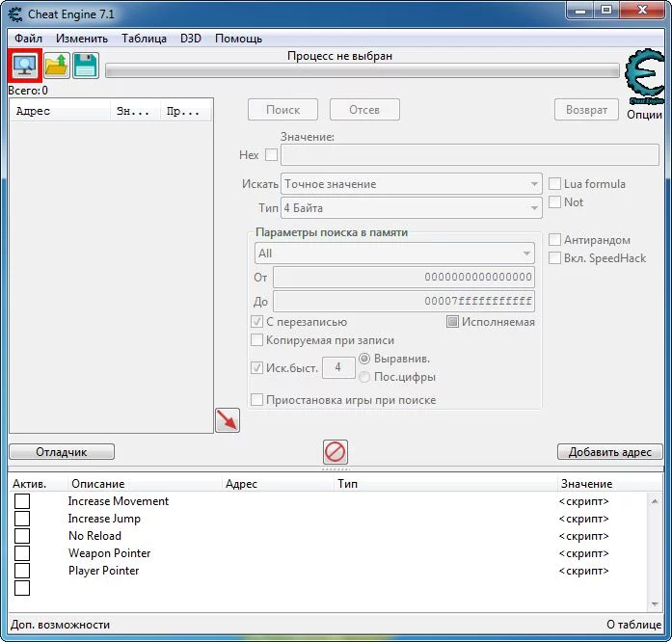Enable Приостановка игры при поиске checkbox
672x642 pixels.
click(x=256, y=400)
